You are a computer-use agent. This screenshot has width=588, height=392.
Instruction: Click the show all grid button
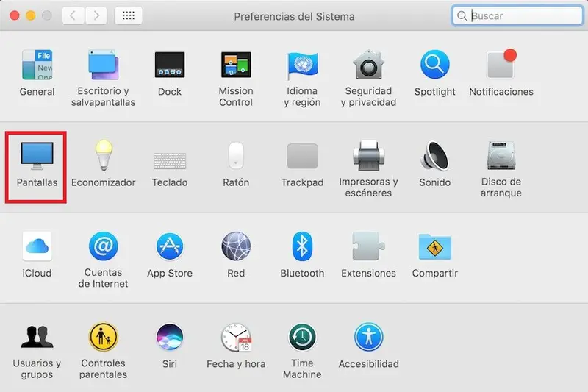(x=128, y=15)
